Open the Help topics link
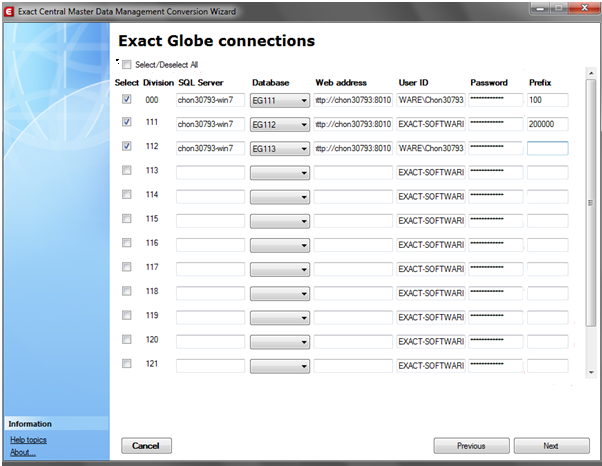This screenshot has width=602, height=466. point(28,440)
